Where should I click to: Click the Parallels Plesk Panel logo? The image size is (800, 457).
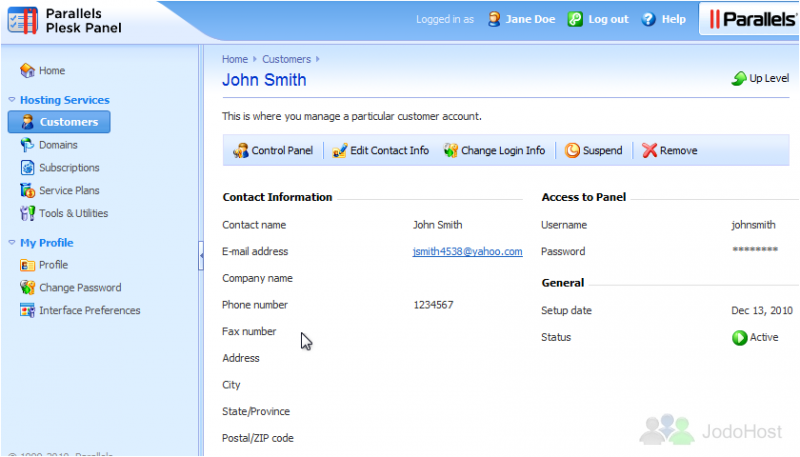point(64,21)
